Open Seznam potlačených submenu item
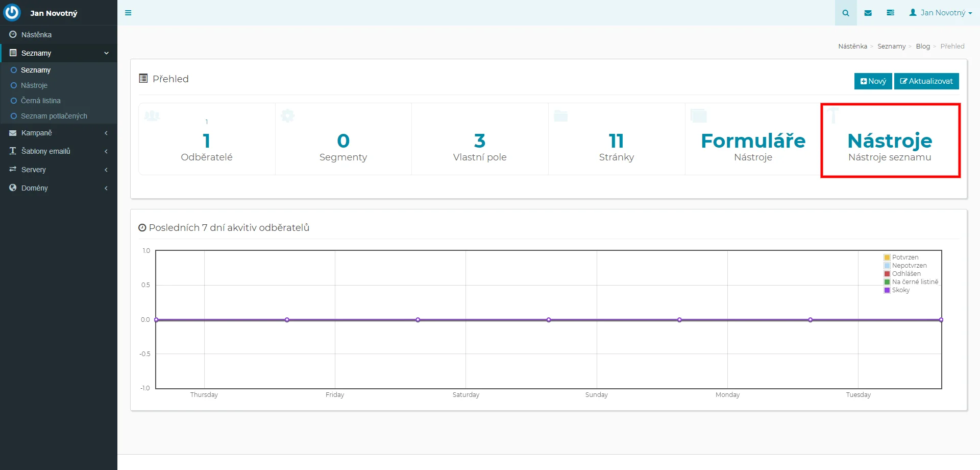 pos(54,116)
